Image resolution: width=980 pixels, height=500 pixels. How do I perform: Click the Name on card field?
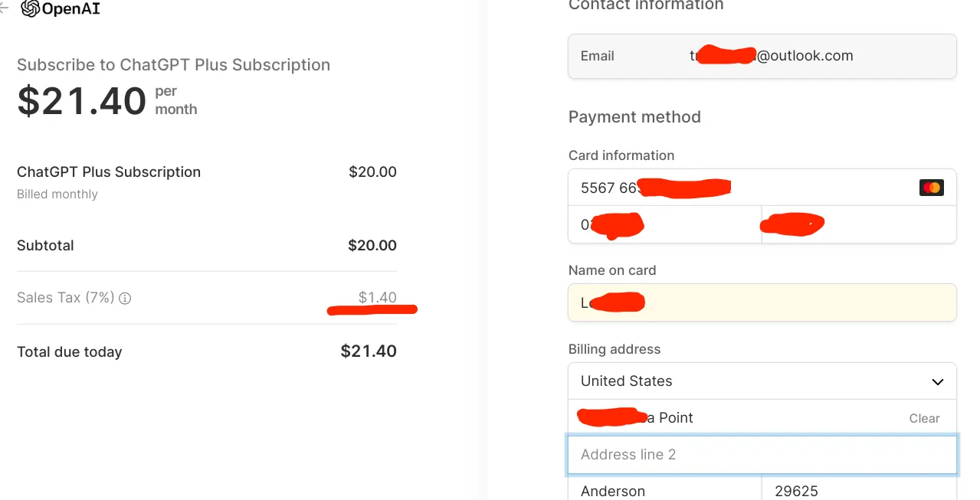(762, 302)
